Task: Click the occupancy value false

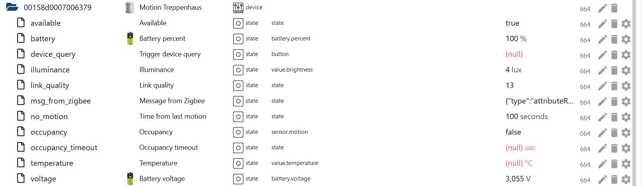Action: 513,132
